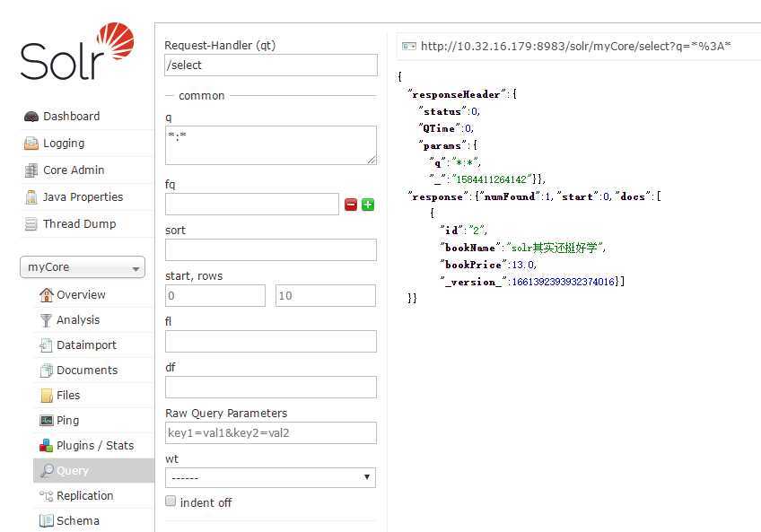Click the Thread Dump icon
Viewport: 761px width, 532px height.
pos(31,223)
